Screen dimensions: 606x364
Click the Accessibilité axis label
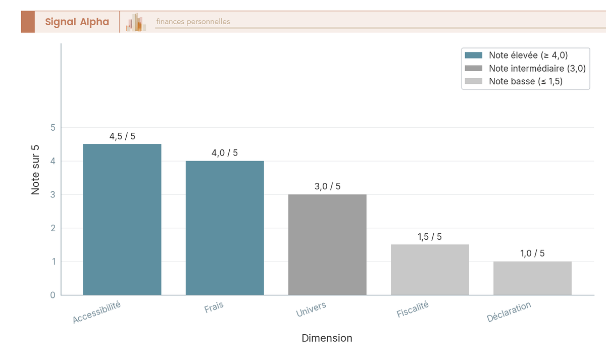pyautogui.click(x=97, y=312)
